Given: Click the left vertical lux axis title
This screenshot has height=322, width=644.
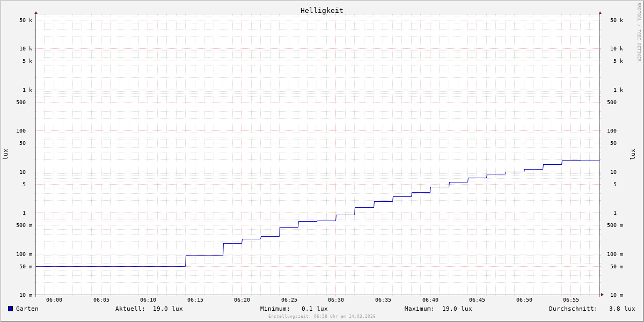Looking at the screenshot, I should (x=5, y=154).
